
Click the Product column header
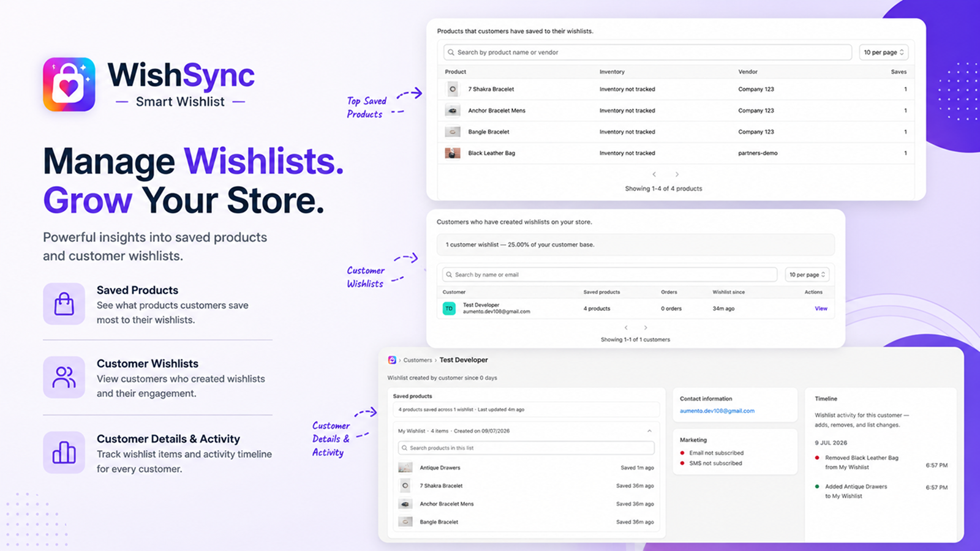coord(456,72)
